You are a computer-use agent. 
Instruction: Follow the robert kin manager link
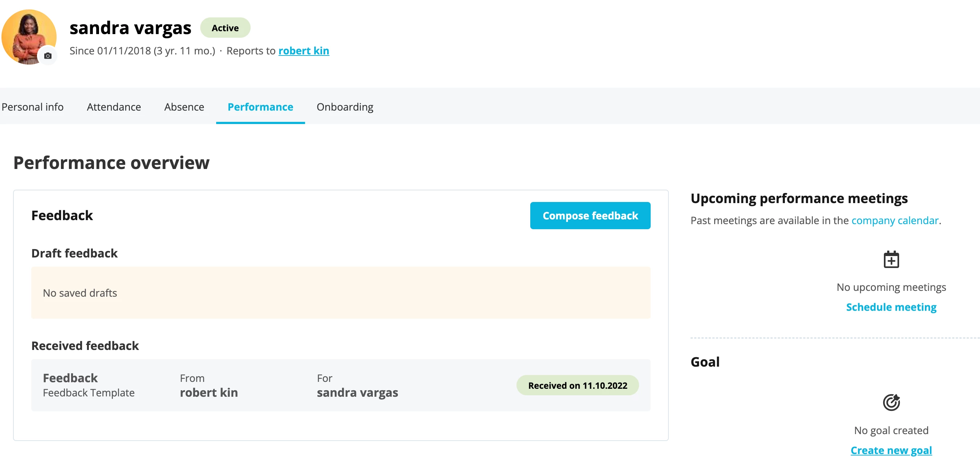pyautogui.click(x=304, y=50)
